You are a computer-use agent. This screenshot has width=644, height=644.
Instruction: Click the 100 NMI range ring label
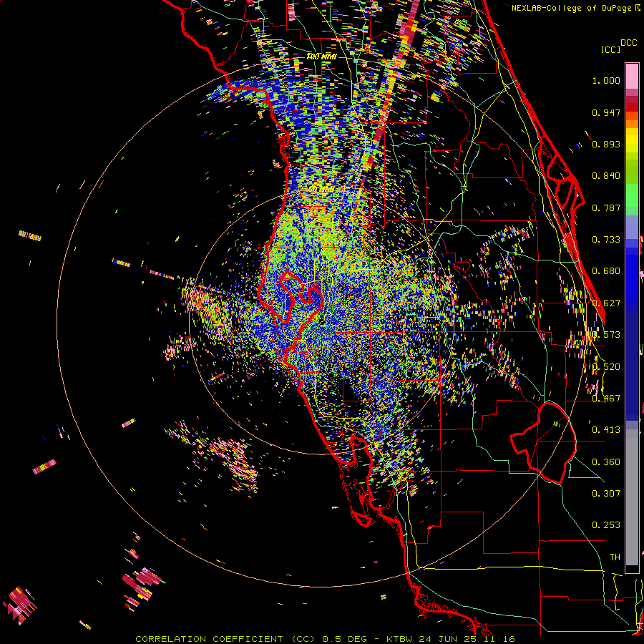click(321, 57)
